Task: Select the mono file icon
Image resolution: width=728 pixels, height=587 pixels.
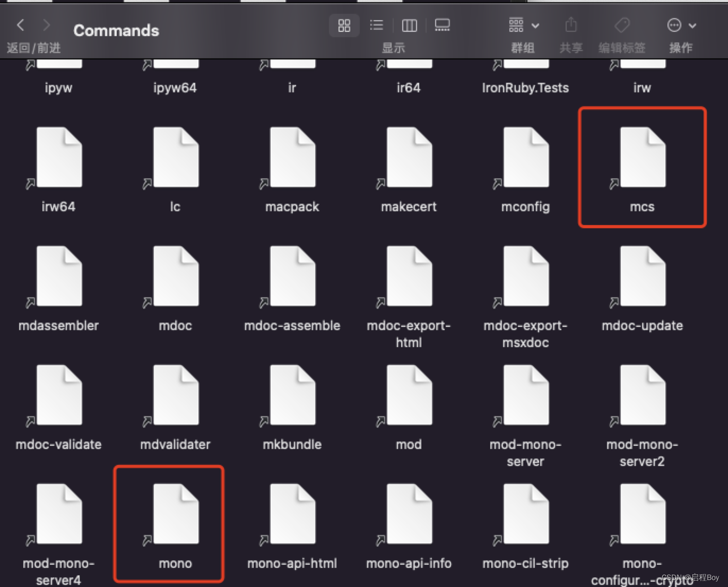Action: 176,514
